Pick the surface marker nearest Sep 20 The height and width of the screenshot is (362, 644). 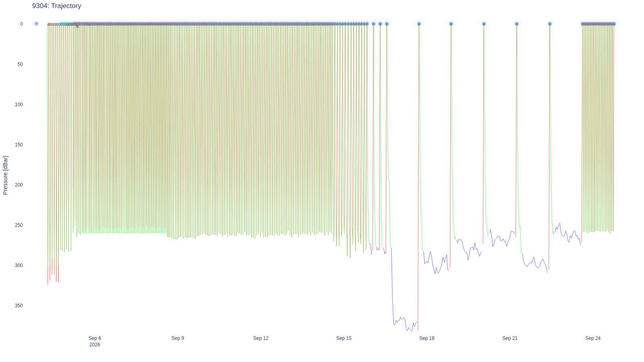(484, 24)
